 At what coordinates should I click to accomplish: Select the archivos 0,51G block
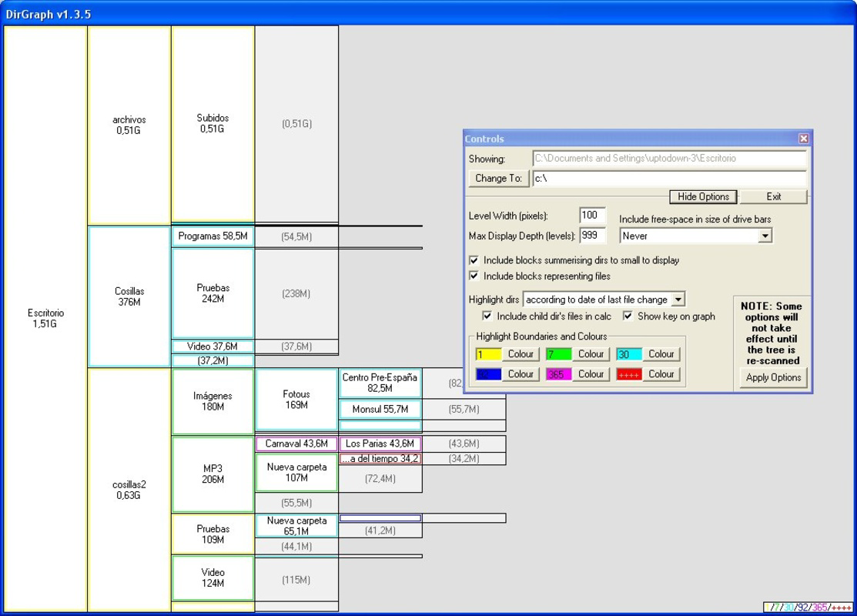[129, 126]
